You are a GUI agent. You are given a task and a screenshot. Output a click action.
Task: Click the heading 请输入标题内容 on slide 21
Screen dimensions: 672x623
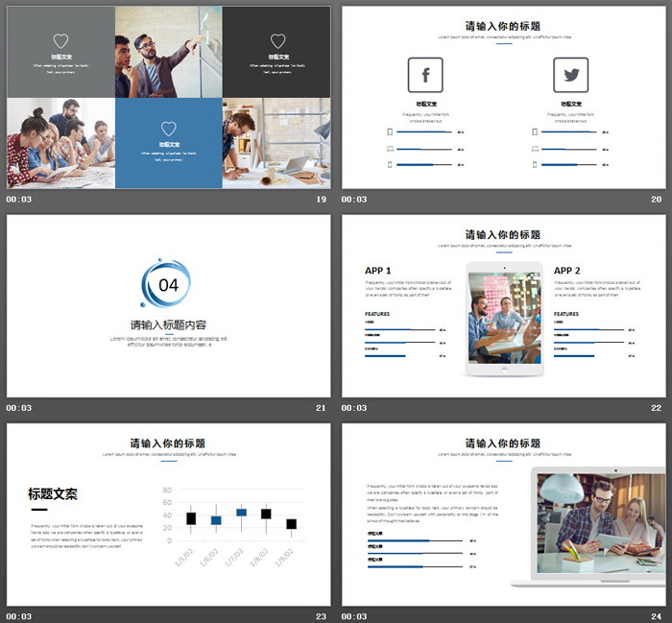168,325
